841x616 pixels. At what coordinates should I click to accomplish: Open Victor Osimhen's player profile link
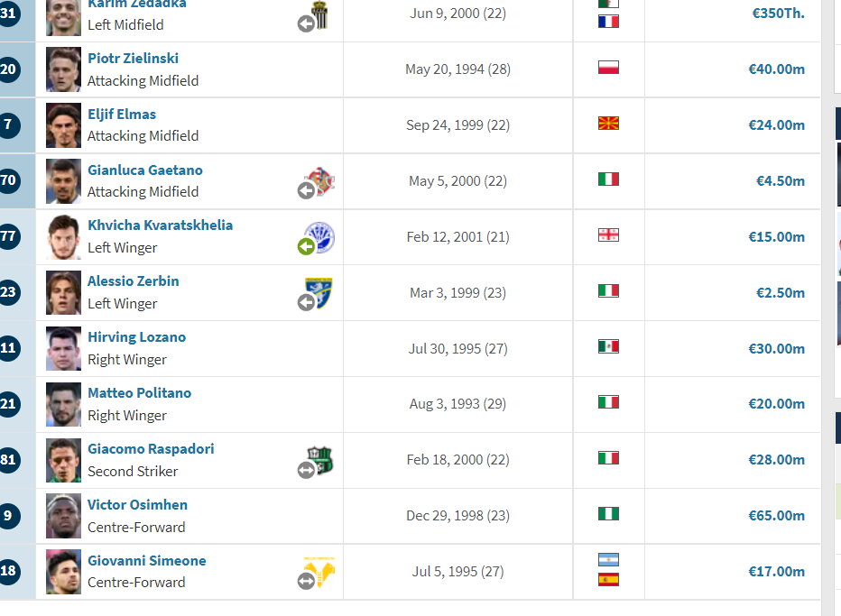pyautogui.click(x=137, y=504)
